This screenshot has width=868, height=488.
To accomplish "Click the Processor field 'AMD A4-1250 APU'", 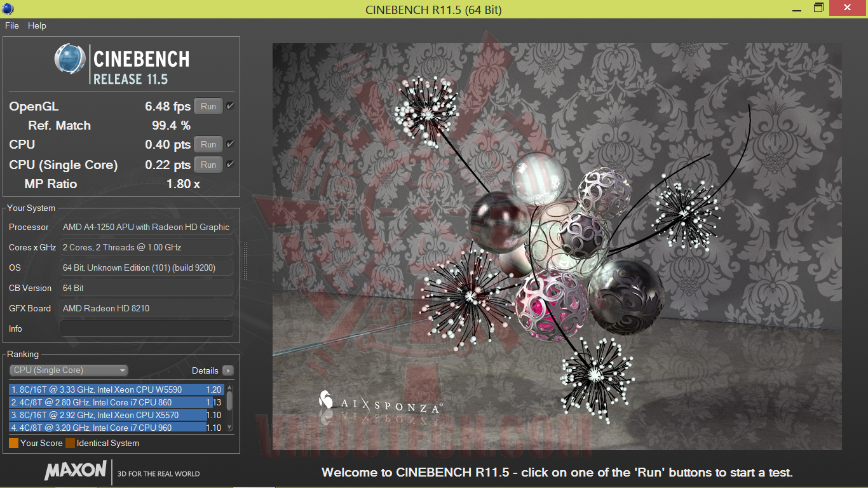I will [146, 227].
